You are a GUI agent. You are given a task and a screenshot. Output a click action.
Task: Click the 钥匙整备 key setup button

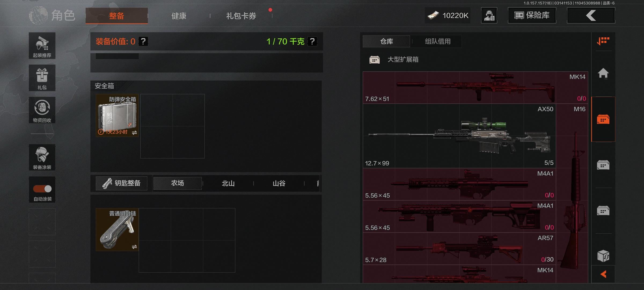coord(122,183)
